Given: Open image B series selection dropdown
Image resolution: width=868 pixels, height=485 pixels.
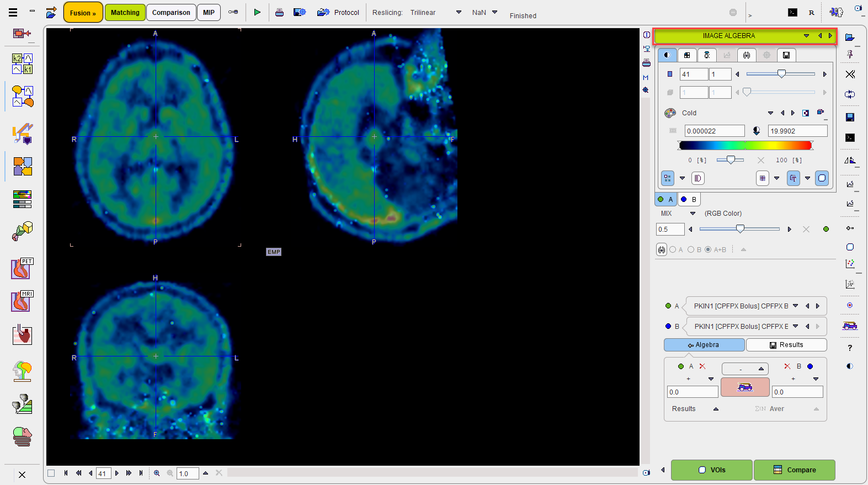Looking at the screenshot, I should tap(795, 326).
